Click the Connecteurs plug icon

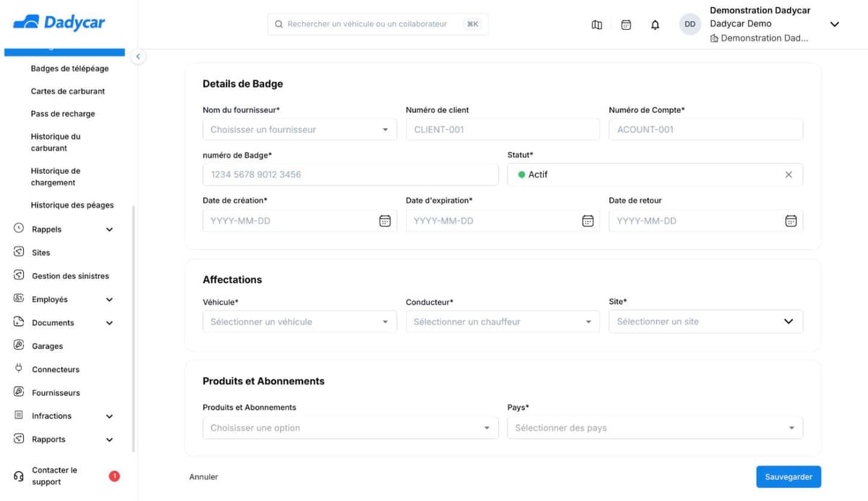(19, 369)
